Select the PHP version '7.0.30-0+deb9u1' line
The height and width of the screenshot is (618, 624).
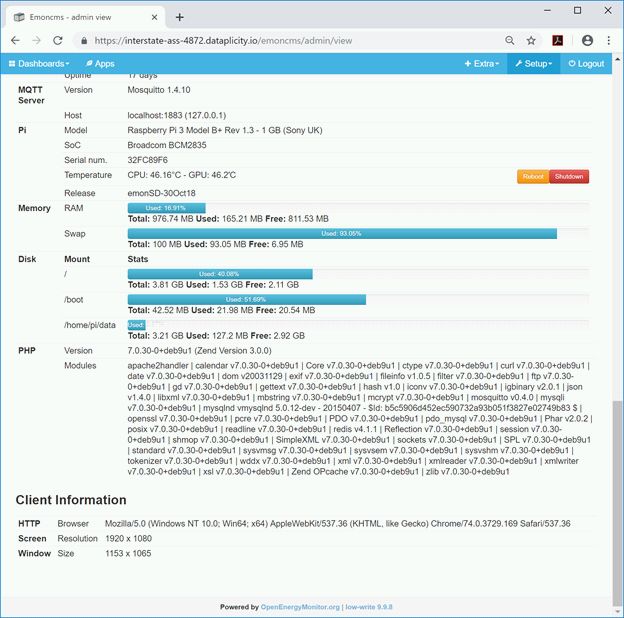(199, 351)
